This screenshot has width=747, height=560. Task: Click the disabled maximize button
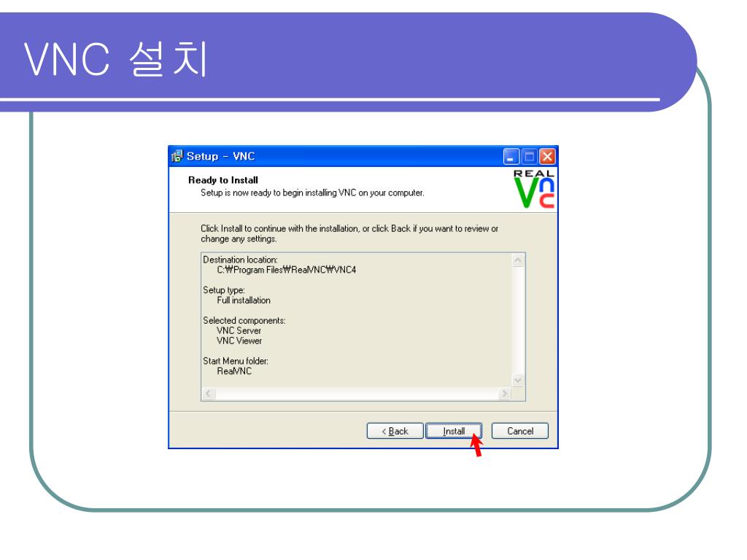[x=530, y=157]
